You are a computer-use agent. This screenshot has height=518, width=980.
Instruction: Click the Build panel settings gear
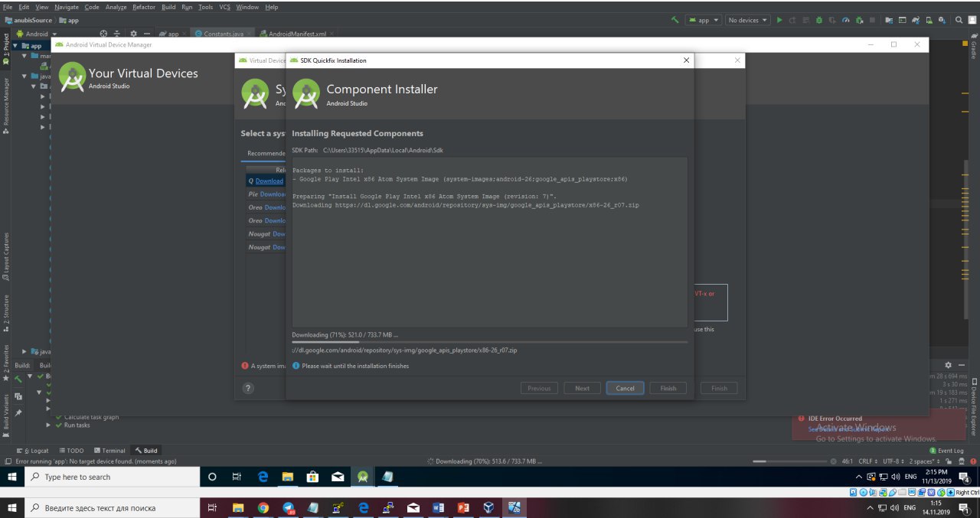[x=949, y=366]
